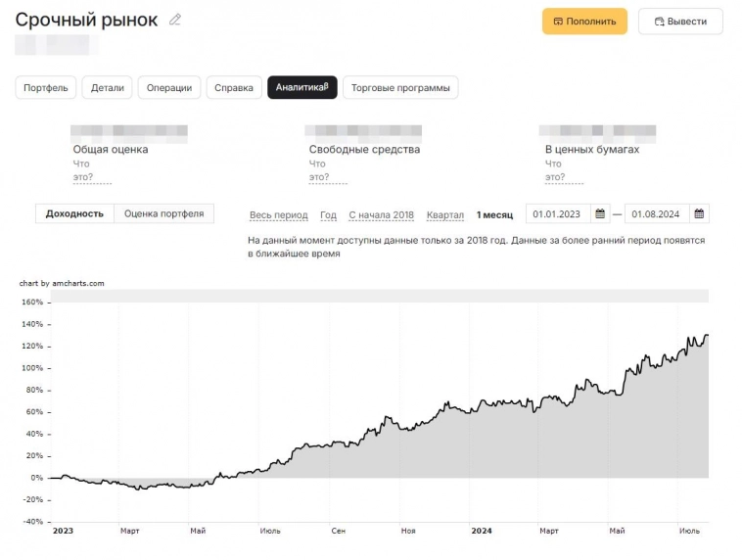The height and width of the screenshot is (560, 742).
Task: Open the Торговые программы tab
Action: pyautogui.click(x=400, y=87)
